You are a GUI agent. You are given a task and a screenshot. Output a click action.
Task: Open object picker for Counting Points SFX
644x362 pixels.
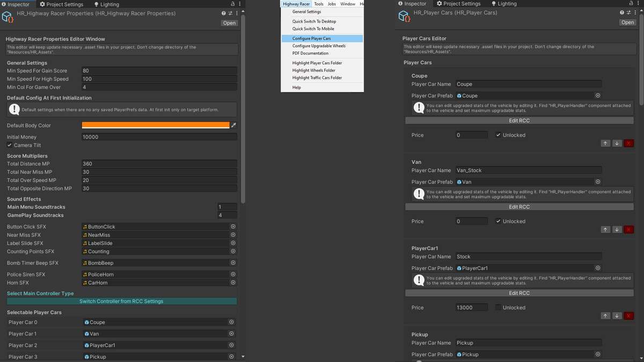pyautogui.click(x=233, y=251)
